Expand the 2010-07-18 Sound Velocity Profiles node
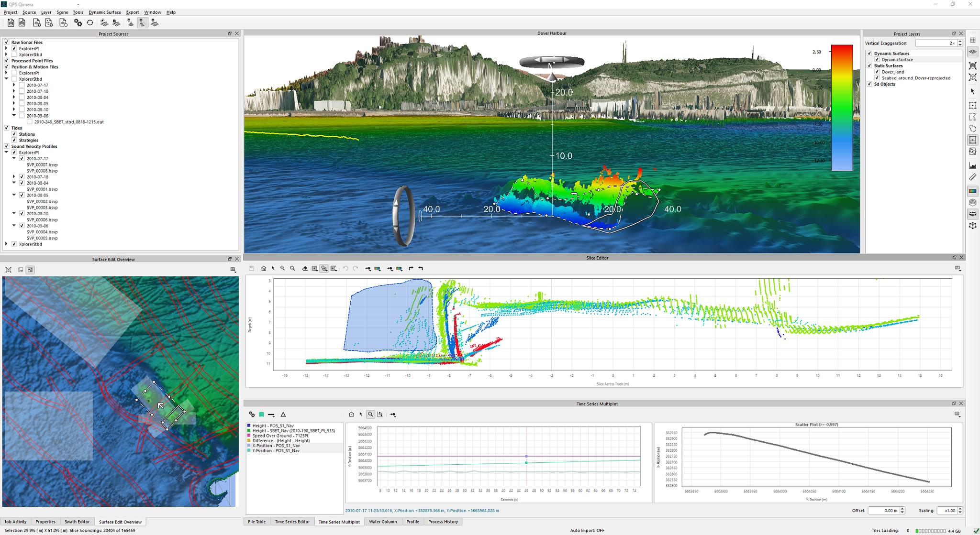The image size is (980, 535). click(x=14, y=177)
